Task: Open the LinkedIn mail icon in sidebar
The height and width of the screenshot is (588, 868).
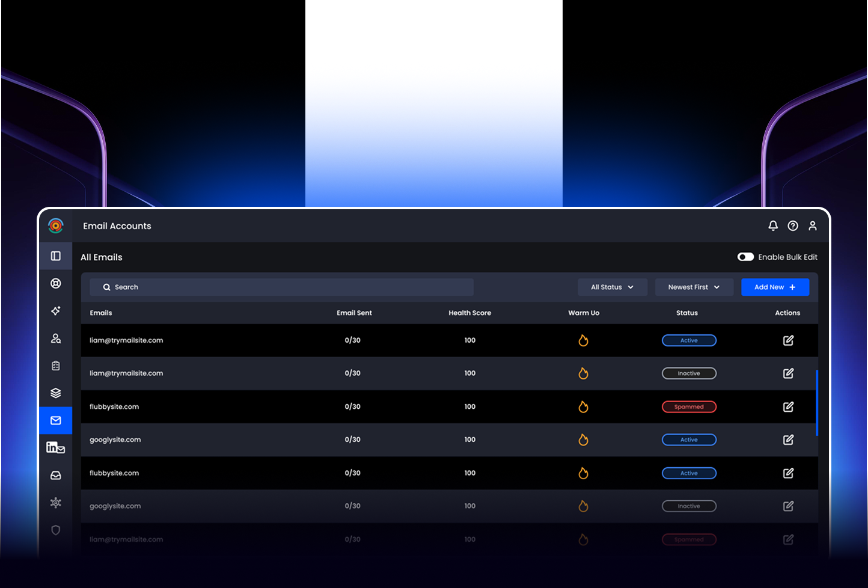Action: (56, 448)
